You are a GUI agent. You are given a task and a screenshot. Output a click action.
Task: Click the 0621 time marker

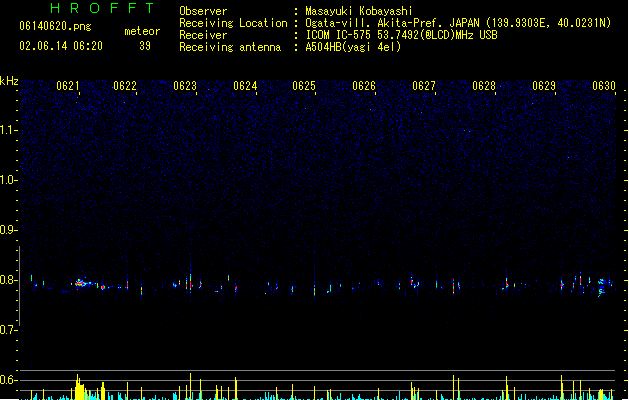tap(68, 86)
